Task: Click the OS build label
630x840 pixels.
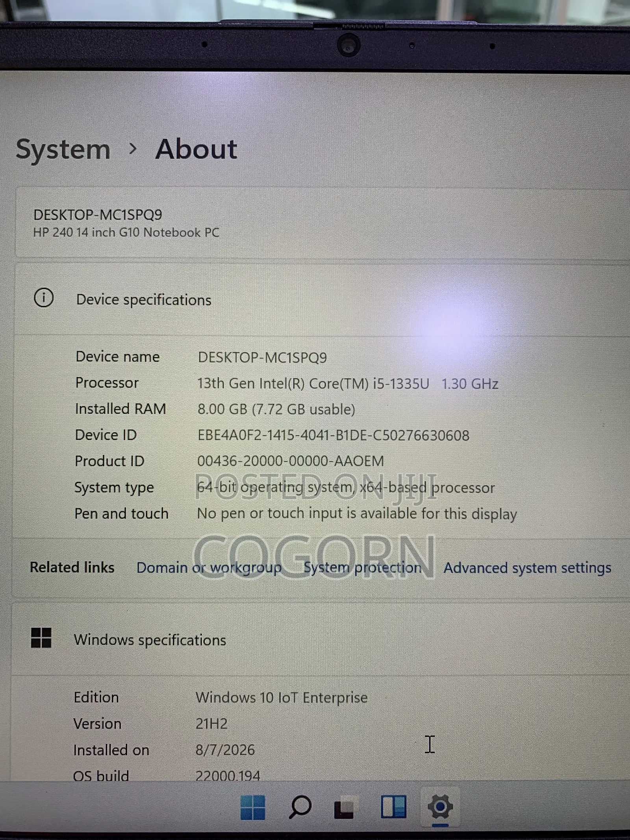Action: click(101, 776)
